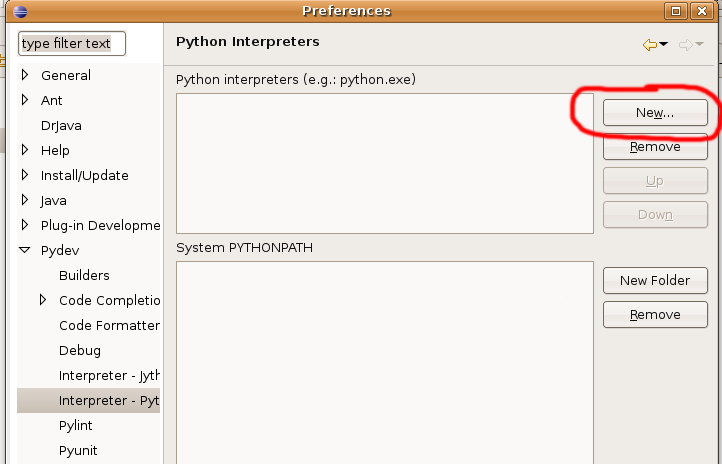This screenshot has height=464, width=722.
Task: Expand the General tree node
Action: click(x=26, y=75)
